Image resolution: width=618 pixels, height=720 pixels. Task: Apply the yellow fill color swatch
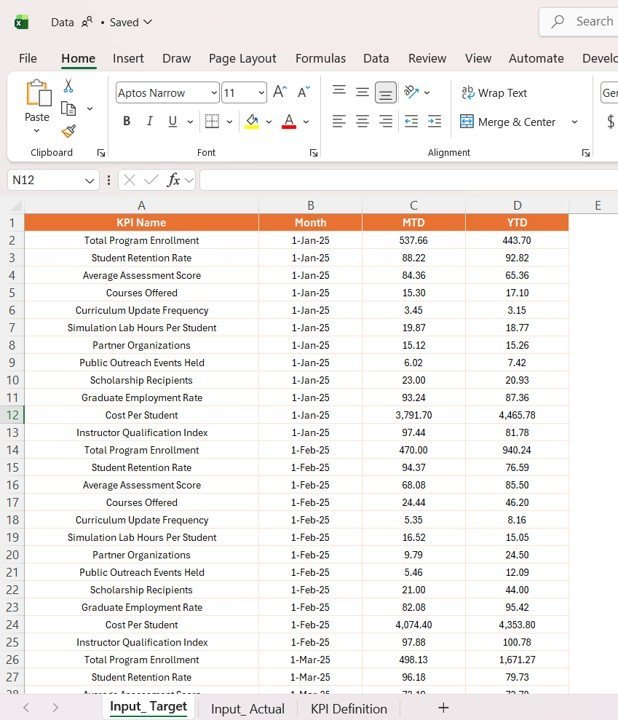click(252, 122)
